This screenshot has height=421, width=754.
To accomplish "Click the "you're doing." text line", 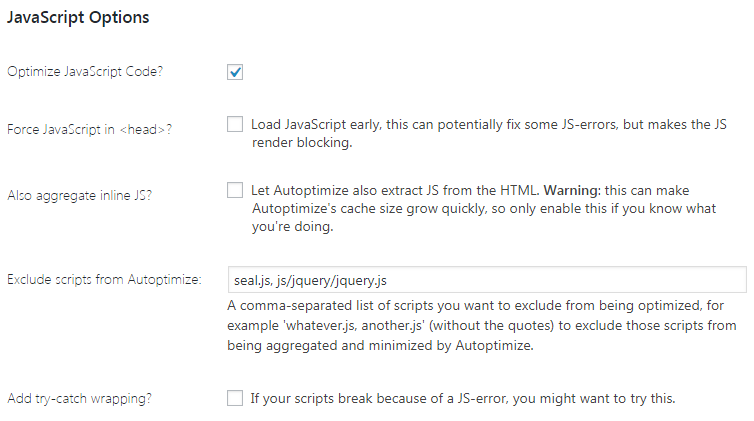I will 290,226.
